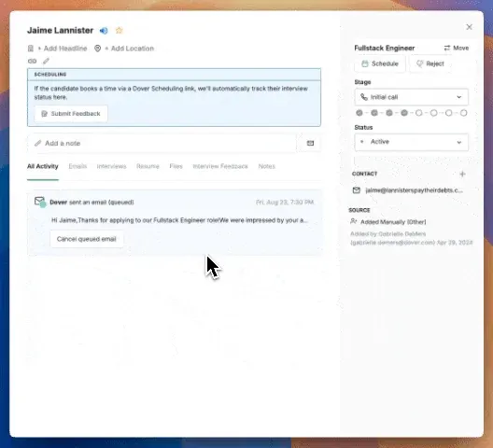Viewport: 493px width, 448px height.
Task: Select the first stage progress dot
Action: click(x=359, y=113)
